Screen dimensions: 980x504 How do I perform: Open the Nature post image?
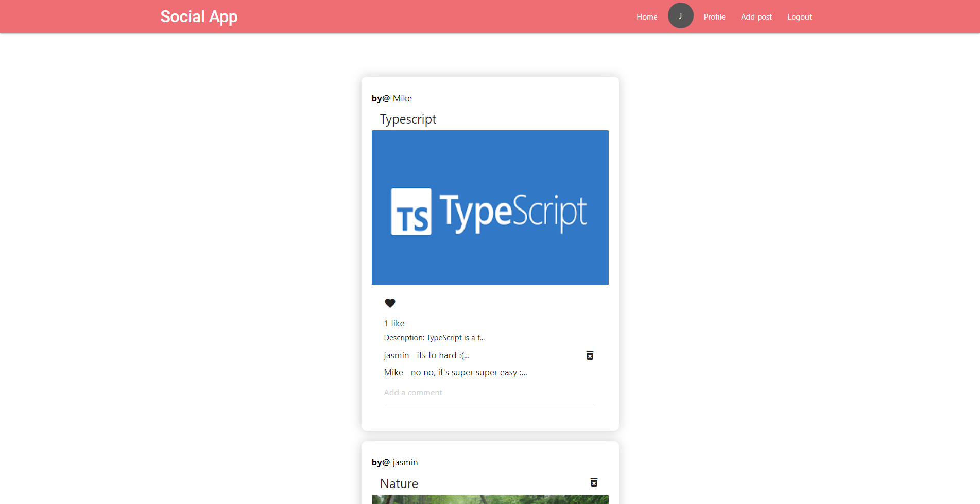click(x=490, y=499)
